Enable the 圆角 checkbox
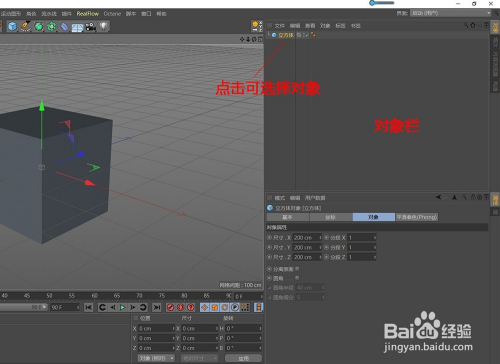 [297, 278]
